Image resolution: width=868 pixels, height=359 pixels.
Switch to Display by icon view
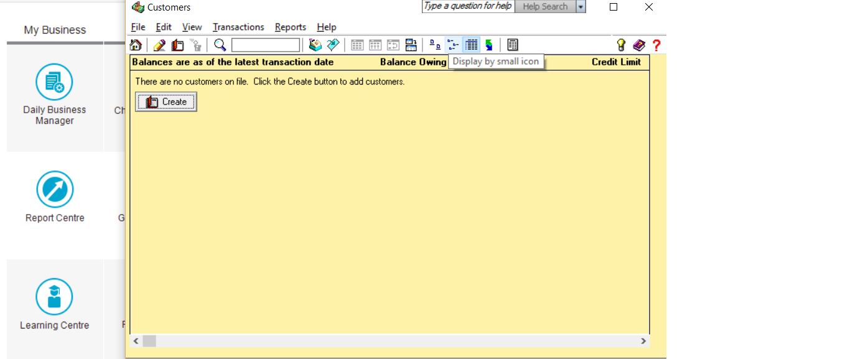[x=435, y=45]
